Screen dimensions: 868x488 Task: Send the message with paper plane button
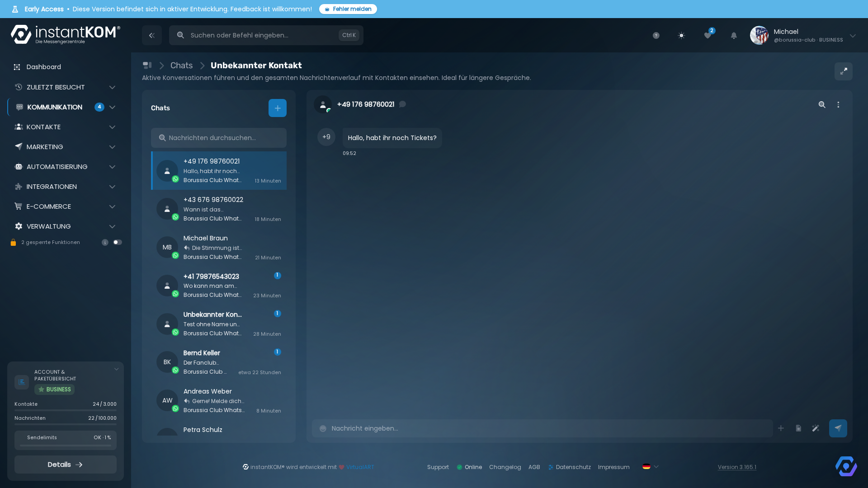tap(838, 428)
